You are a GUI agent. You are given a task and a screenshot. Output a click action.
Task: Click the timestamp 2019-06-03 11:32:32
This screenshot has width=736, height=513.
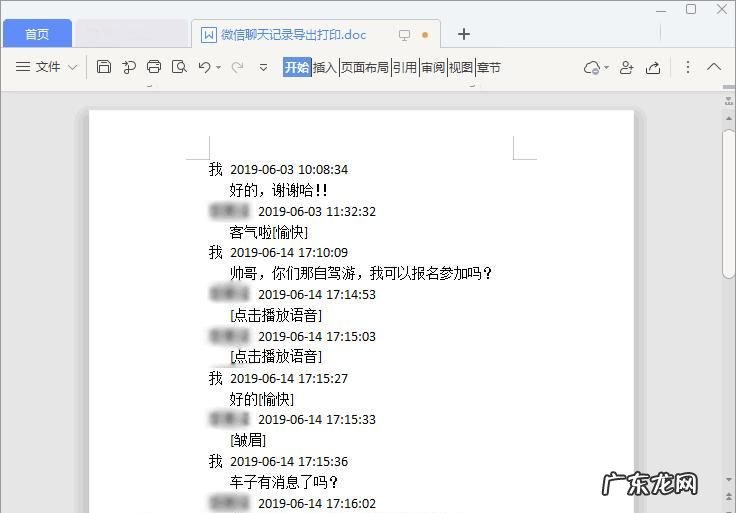317,211
